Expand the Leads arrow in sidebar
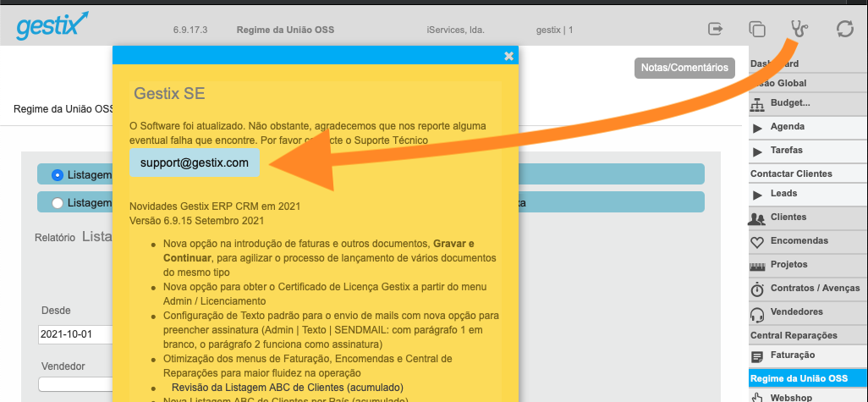The image size is (868, 402). pyautogui.click(x=757, y=195)
